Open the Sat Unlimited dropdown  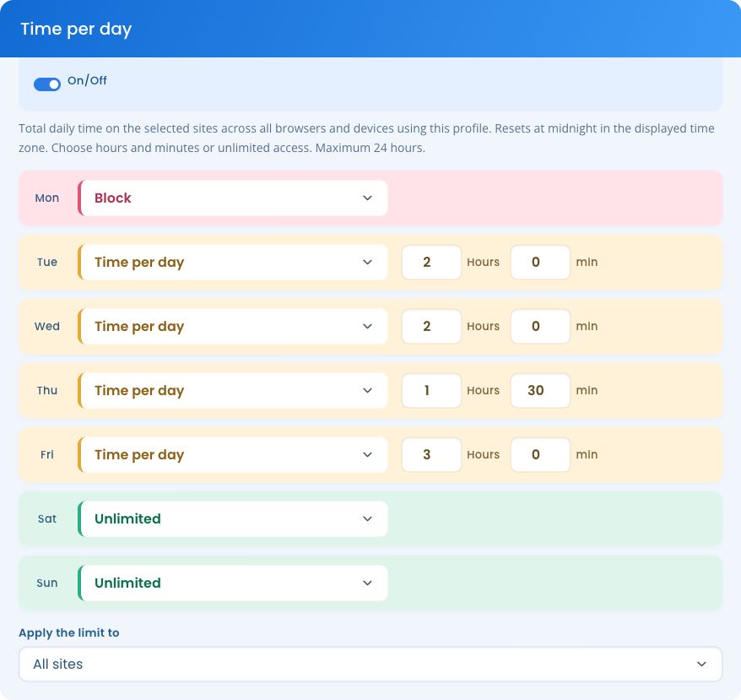point(233,518)
